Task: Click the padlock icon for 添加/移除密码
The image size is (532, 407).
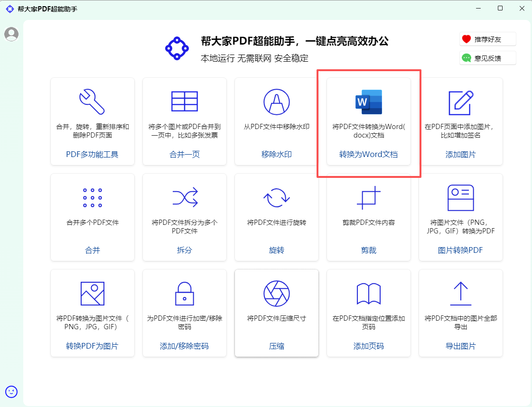Action: tap(184, 293)
